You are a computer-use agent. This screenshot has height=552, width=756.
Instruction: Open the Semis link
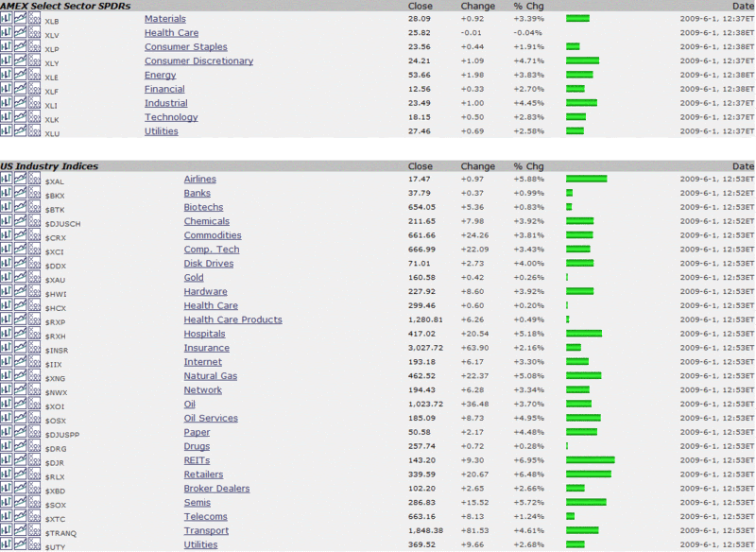click(x=197, y=502)
